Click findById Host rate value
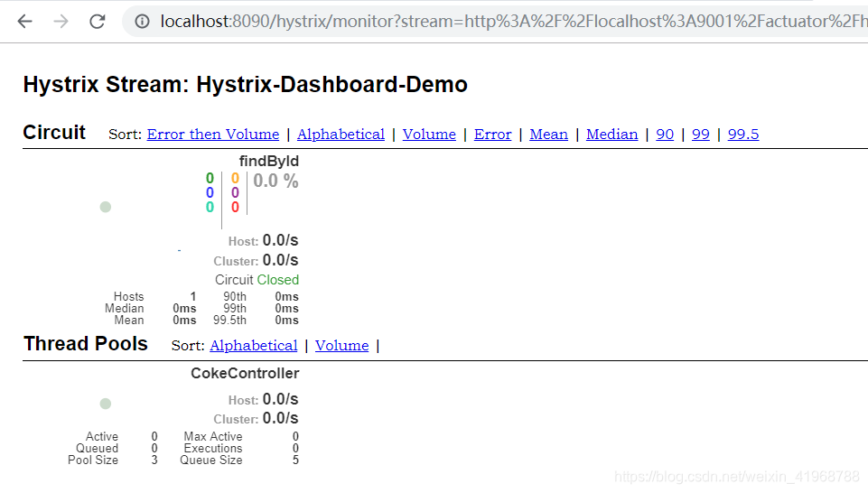 (x=280, y=240)
